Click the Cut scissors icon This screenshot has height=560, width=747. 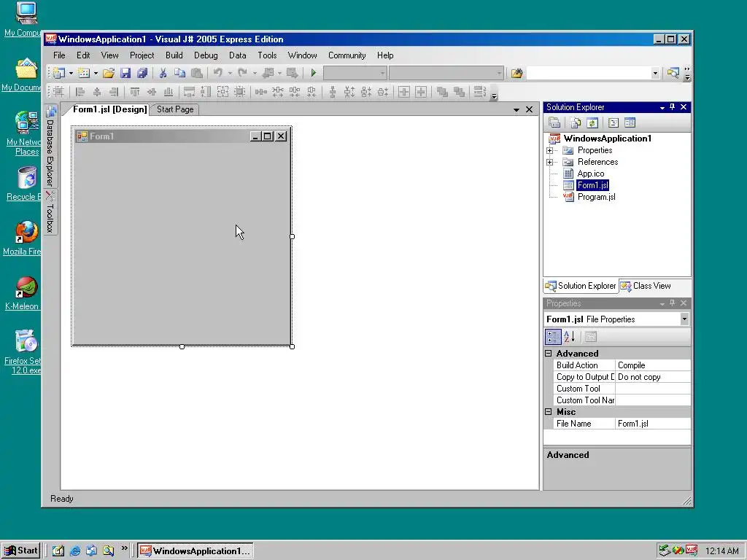coord(163,73)
